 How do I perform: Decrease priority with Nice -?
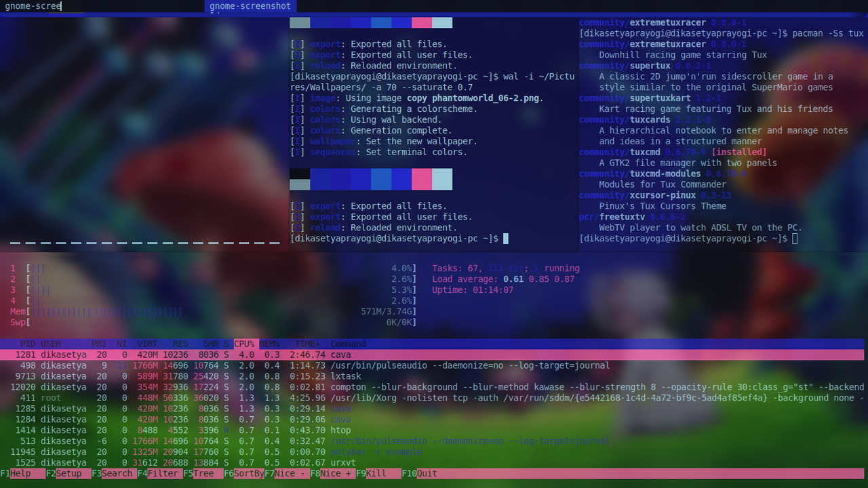[x=286, y=473]
